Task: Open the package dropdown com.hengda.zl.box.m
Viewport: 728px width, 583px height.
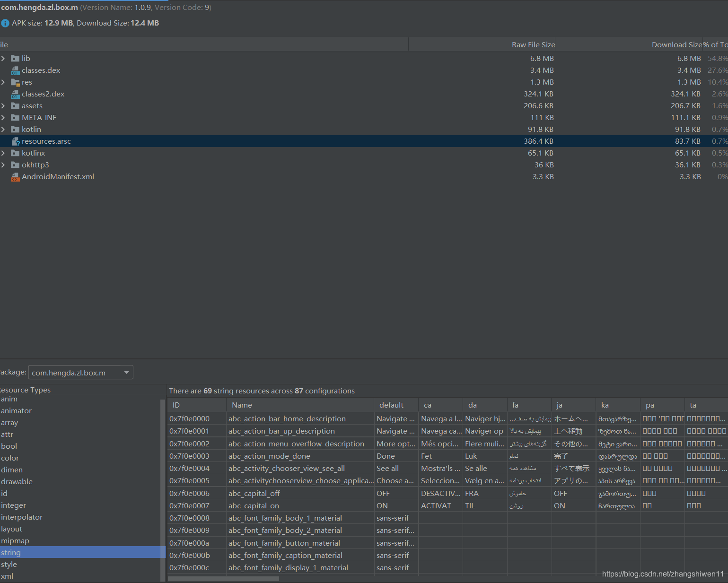Action: pyautogui.click(x=80, y=373)
